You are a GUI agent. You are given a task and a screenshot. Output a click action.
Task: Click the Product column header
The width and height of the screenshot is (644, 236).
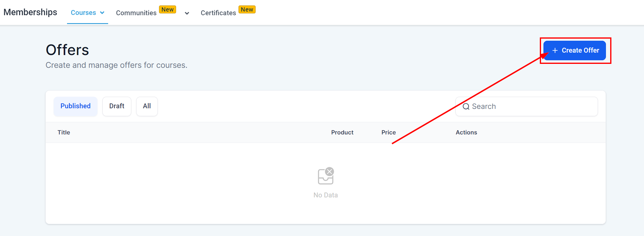pos(342,132)
